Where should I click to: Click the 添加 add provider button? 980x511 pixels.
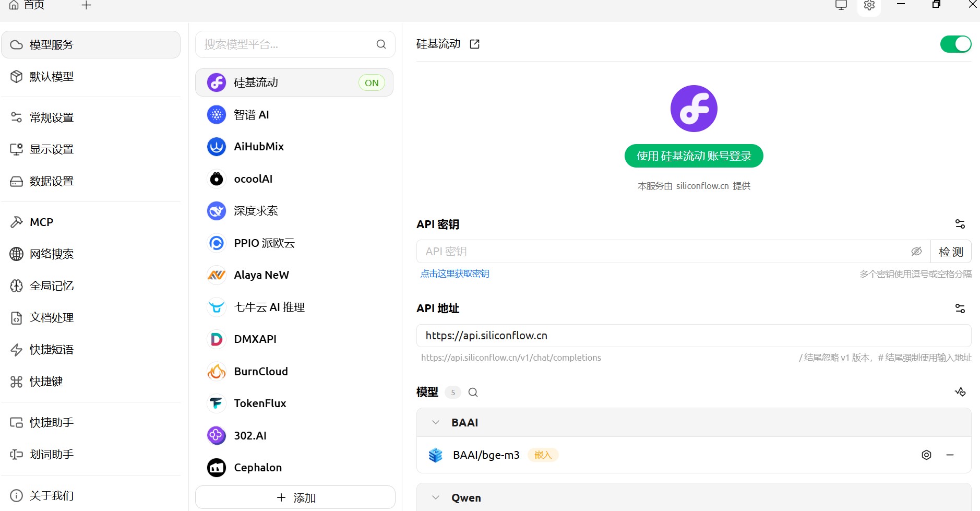click(295, 497)
